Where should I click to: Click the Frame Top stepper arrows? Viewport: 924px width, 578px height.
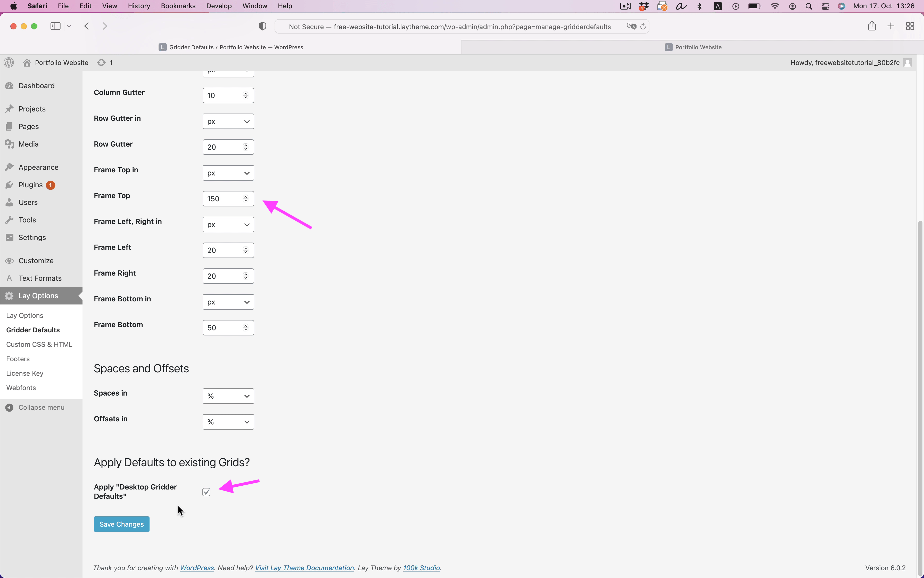[246, 199]
